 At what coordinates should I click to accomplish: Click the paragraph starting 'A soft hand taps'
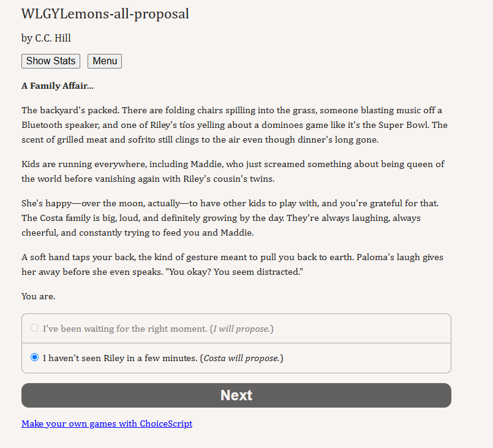pos(232,264)
